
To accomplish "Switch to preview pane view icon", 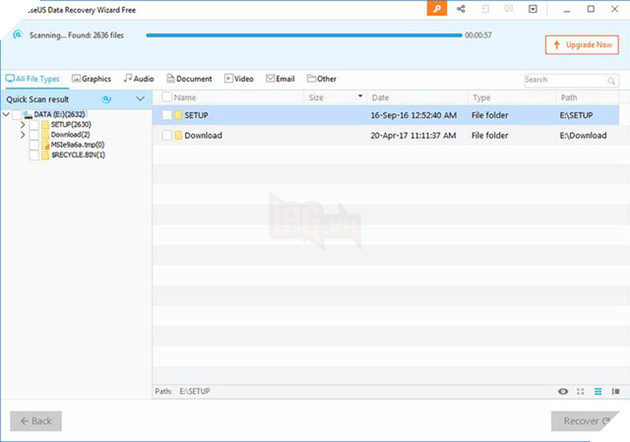I will click(x=616, y=391).
